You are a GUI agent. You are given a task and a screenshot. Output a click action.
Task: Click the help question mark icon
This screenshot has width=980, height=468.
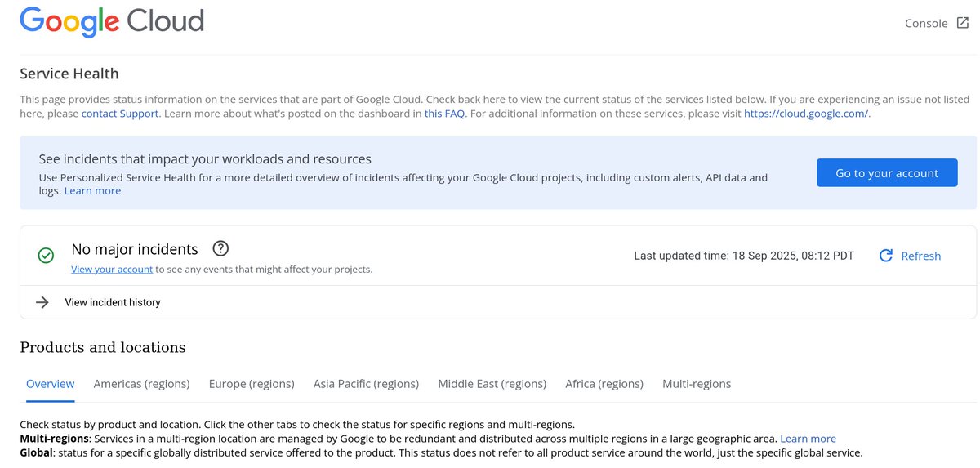(x=220, y=249)
